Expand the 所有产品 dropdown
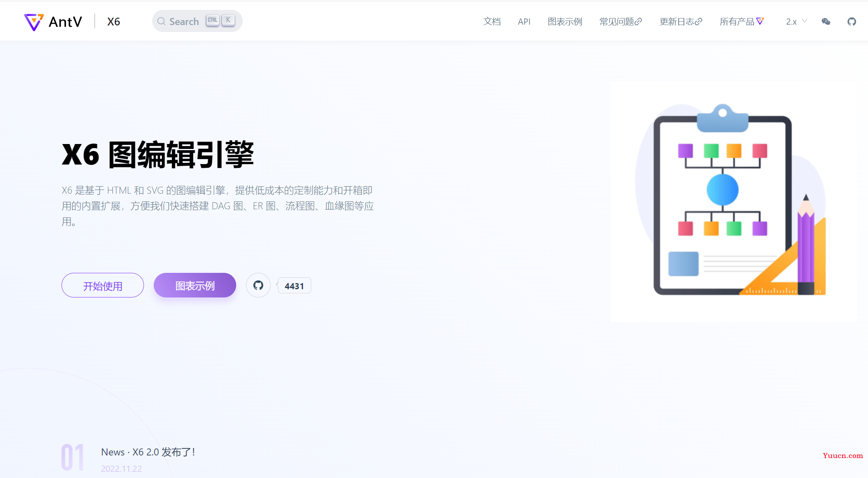This screenshot has width=868, height=478. (742, 22)
